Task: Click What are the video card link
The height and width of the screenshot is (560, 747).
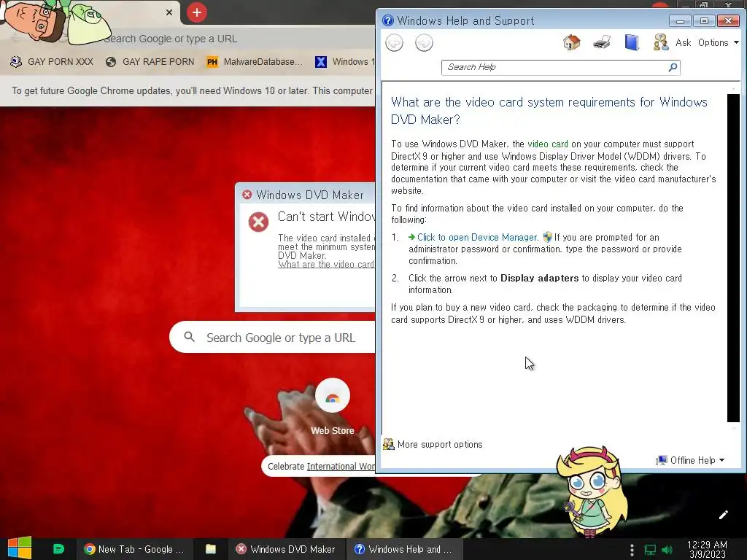Action: point(326,264)
